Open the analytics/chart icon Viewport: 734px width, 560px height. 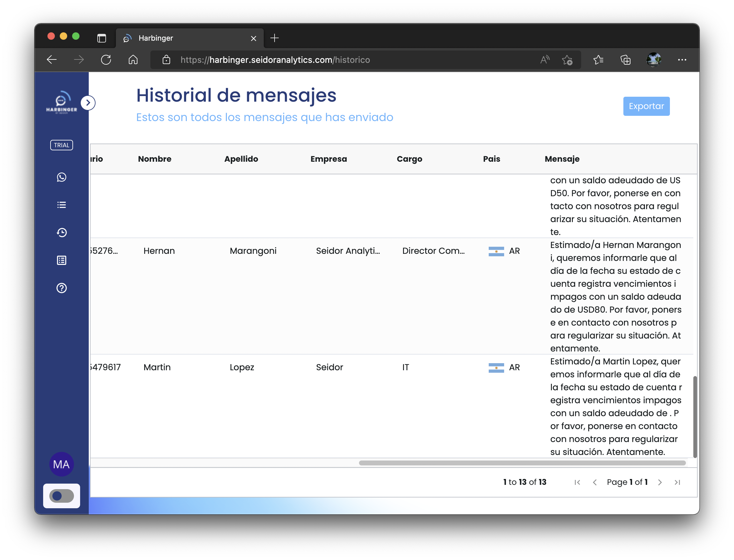point(61,260)
